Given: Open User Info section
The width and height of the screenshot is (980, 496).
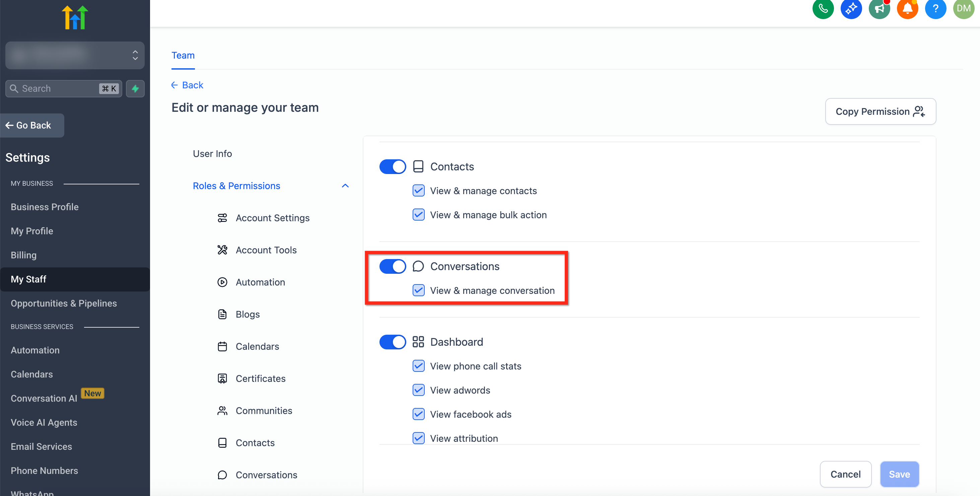Looking at the screenshot, I should tap(212, 154).
